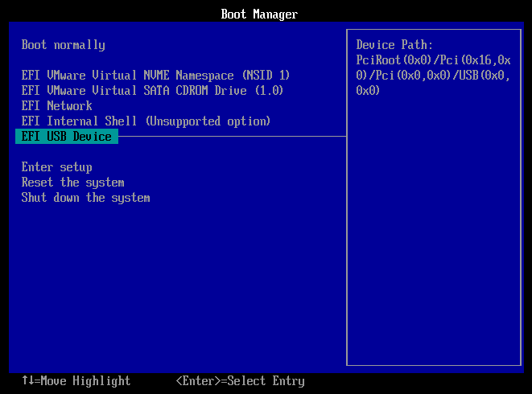532x394 pixels.
Task: Click the highlighted EFI USB Device entry
Action: pos(67,137)
